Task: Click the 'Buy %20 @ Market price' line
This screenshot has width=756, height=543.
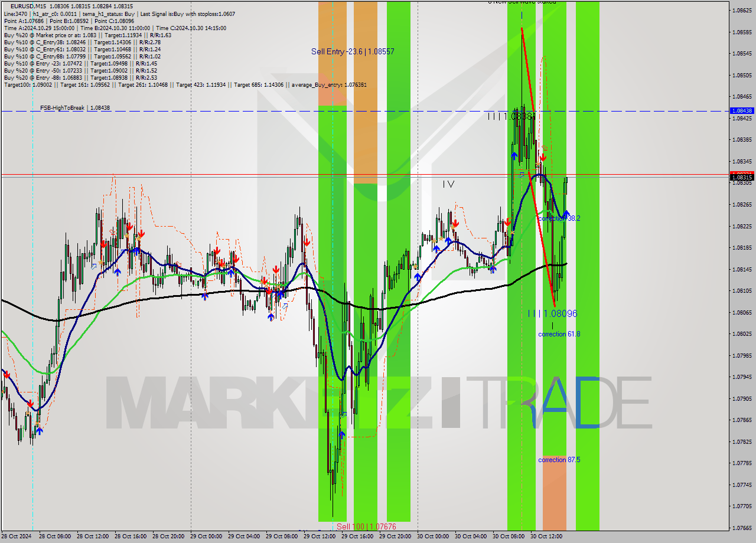Action: [87, 35]
